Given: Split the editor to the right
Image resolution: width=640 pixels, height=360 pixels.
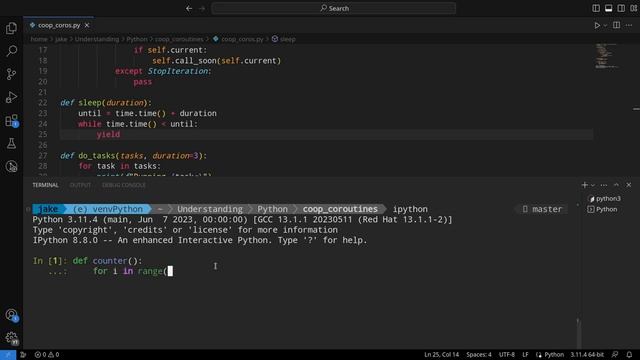Looking at the screenshot, I should pos(616,25).
